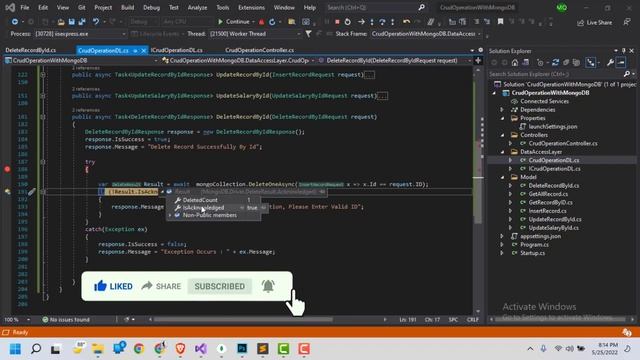640x360 pixels.
Task: Switch to DeleteRecordById.cs tab
Action: click(x=31, y=50)
